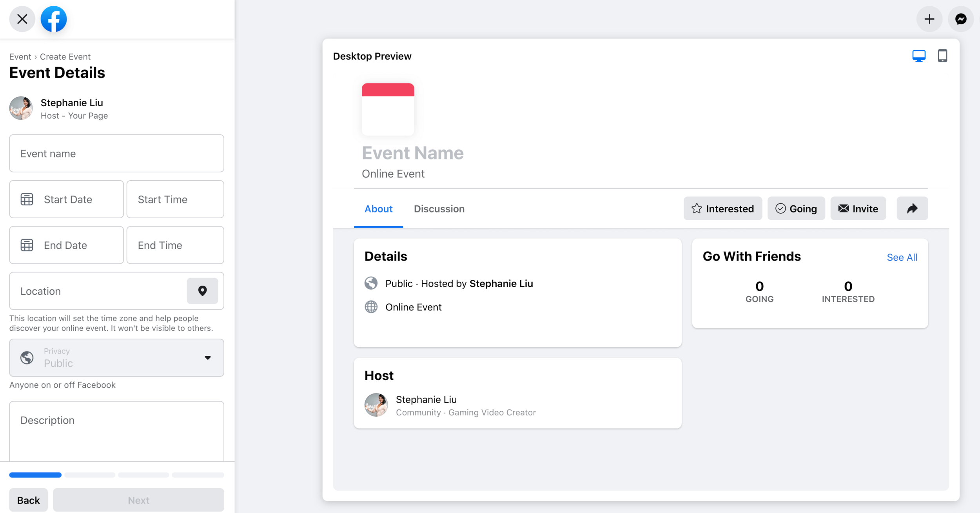Open the Start Time selector

tap(175, 199)
